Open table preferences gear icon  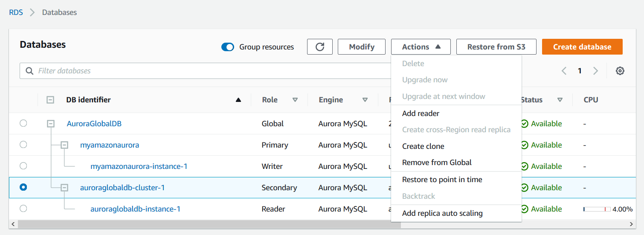620,71
